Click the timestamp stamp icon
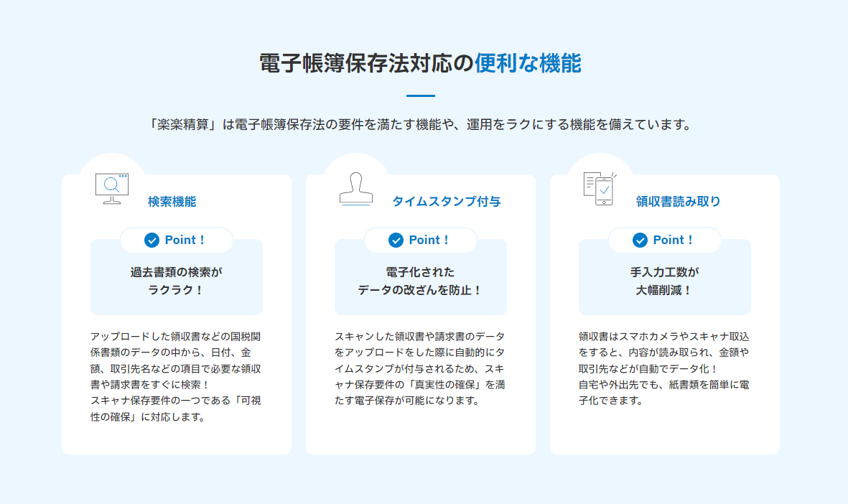This screenshot has width=848, height=504. (356, 189)
